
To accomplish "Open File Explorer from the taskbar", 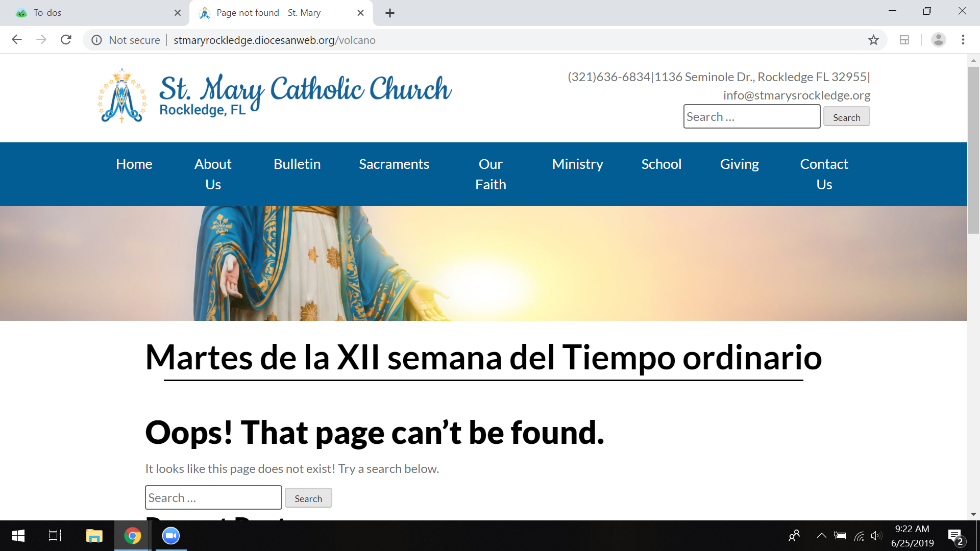I will tap(94, 536).
